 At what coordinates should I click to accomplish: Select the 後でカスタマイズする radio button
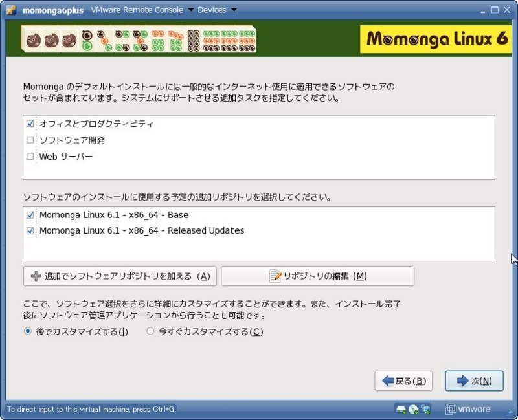click(28, 331)
